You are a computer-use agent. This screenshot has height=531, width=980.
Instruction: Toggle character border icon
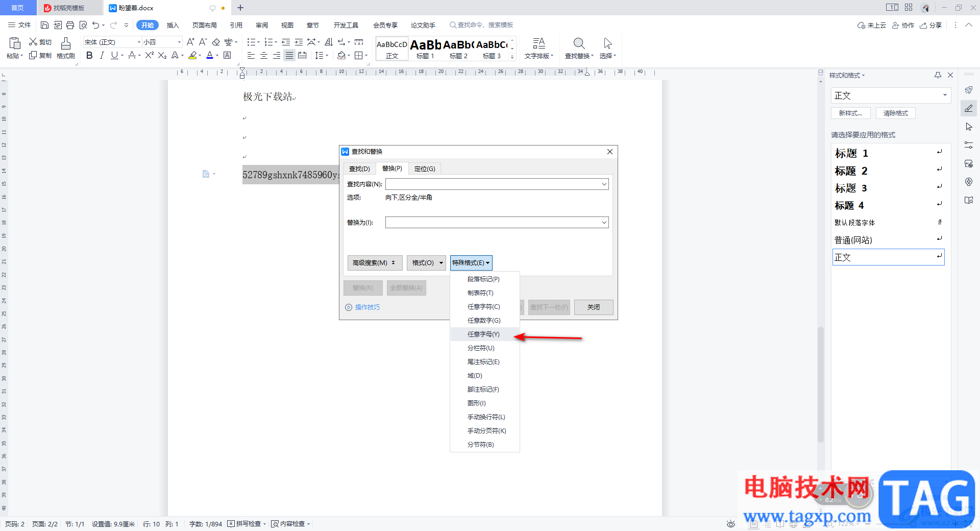pyautogui.click(x=227, y=55)
